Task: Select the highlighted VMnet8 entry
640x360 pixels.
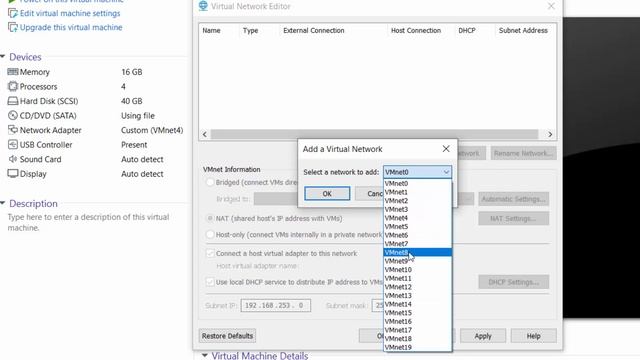Action: click(x=417, y=252)
